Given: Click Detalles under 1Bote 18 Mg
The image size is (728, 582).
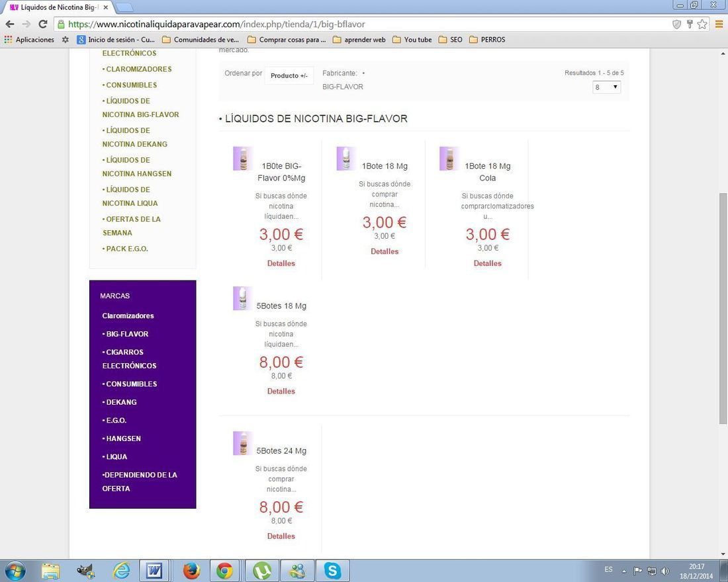Looking at the screenshot, I should click(x=385, y=251).
